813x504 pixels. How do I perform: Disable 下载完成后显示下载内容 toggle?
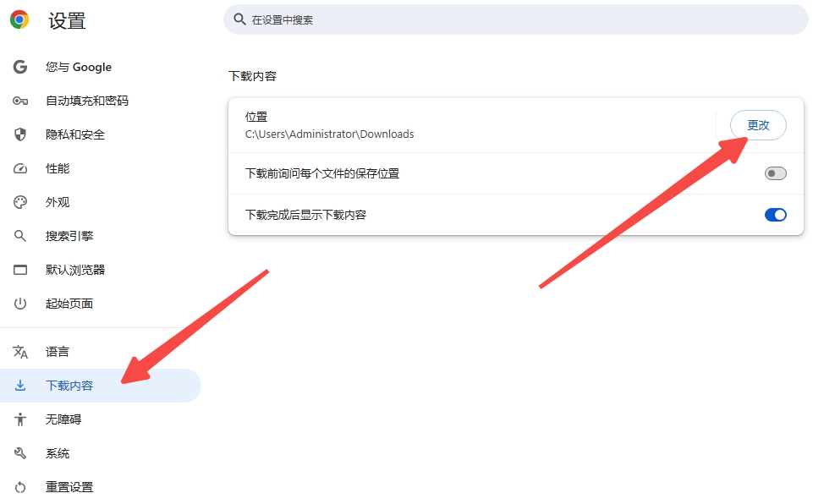pyautogui.click(x=775, y=215)
